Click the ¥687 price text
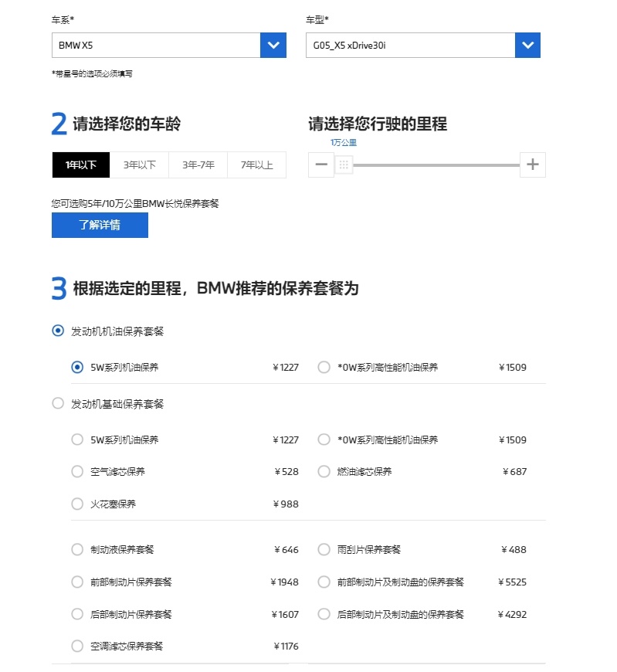The width and height of the screenshot is (617, 672). 514,471
